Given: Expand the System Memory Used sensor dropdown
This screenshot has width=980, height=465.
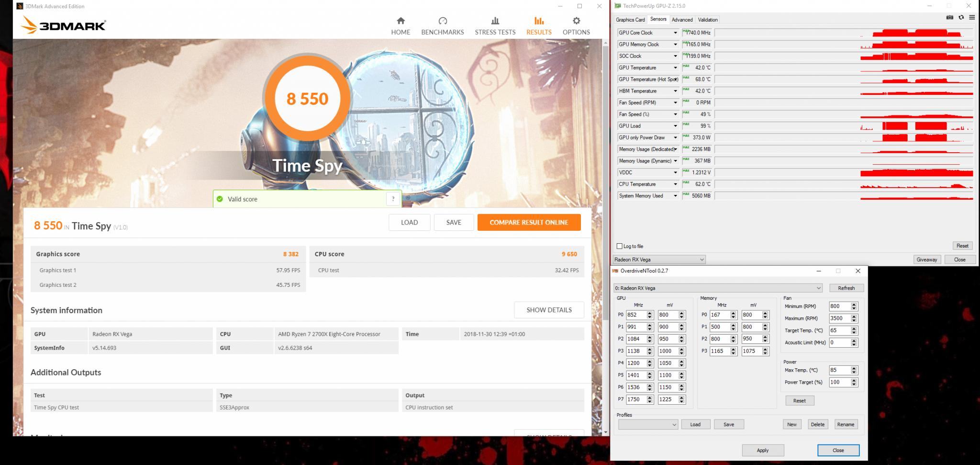Looking at the screenshot, I should coord(675,196).
